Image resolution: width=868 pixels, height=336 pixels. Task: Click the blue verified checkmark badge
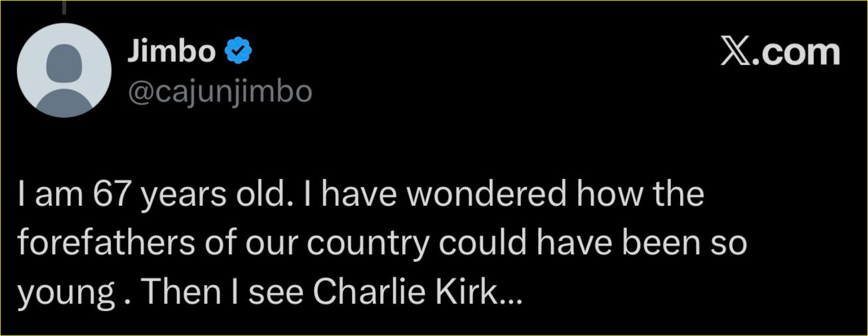(x=238, y=53)
